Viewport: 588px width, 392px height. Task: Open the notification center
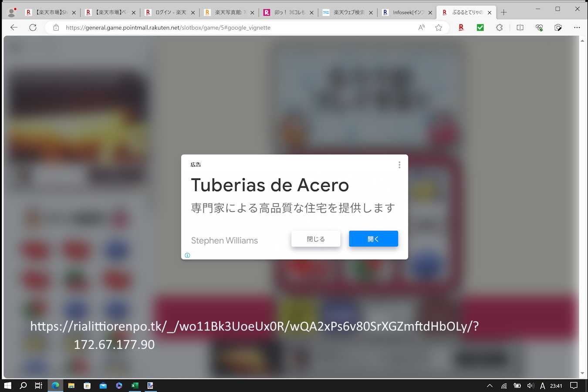click(574, 385)
